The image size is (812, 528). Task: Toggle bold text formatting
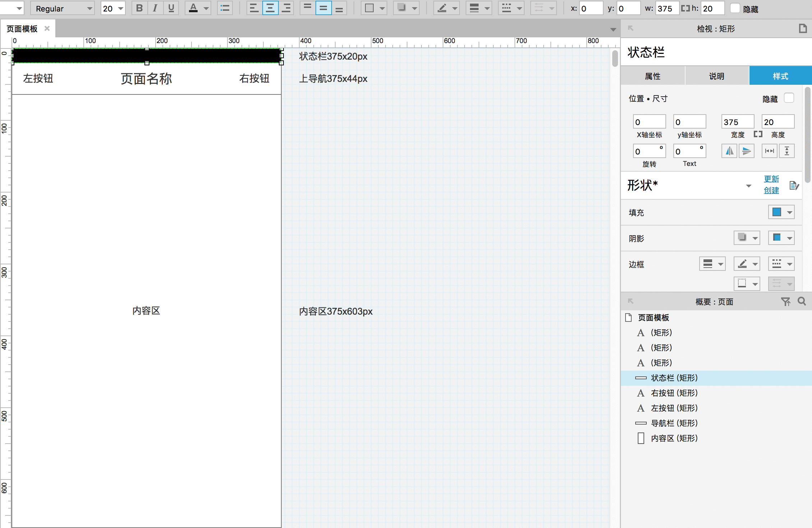click(139, 8)
